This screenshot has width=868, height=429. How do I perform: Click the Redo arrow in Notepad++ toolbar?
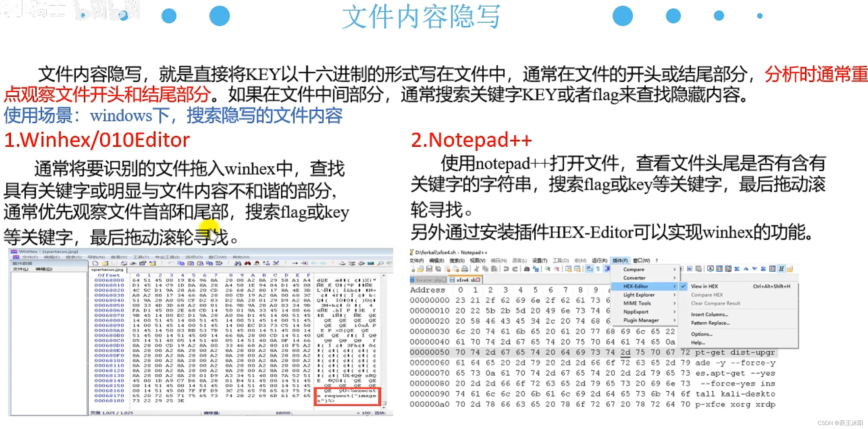[x=515, y=269]
